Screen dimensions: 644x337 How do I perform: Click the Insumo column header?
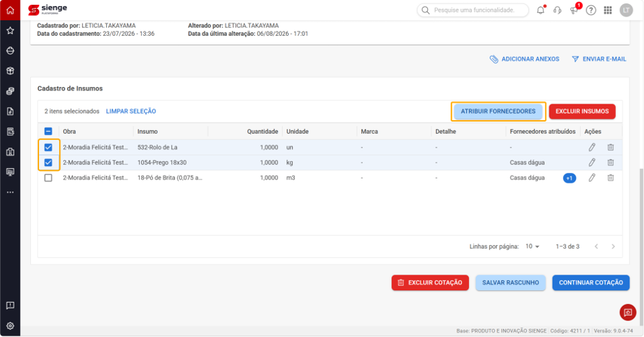click(x=147, y=132)
